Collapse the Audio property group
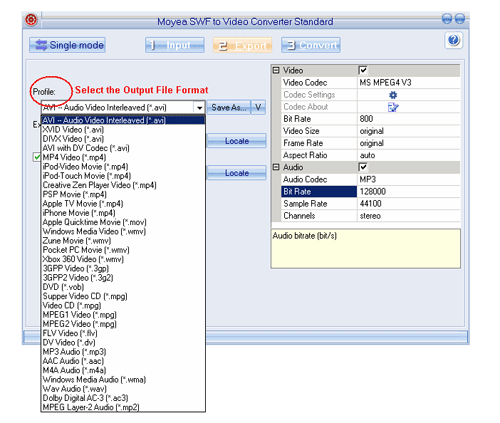Viewport: 500px width, 423px height. (276, 167)
